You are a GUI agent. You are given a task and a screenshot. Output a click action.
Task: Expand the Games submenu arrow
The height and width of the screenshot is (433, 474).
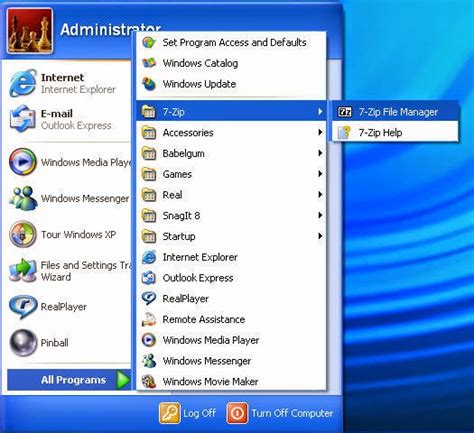pyautogui.click(x=320, y=174)
